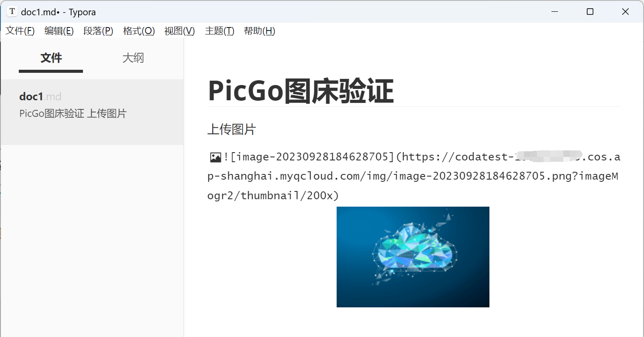
Task: Click the cloud image thumbnail
Action: click(413, 257)
